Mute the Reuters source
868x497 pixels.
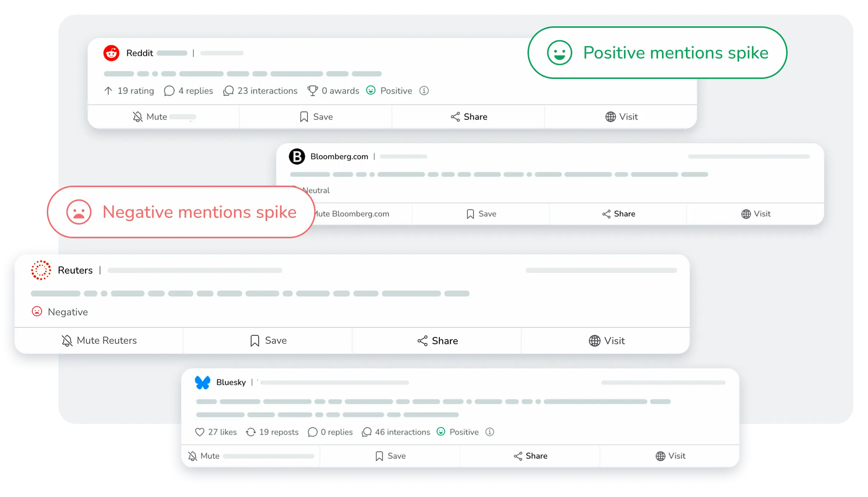(99, 341)
